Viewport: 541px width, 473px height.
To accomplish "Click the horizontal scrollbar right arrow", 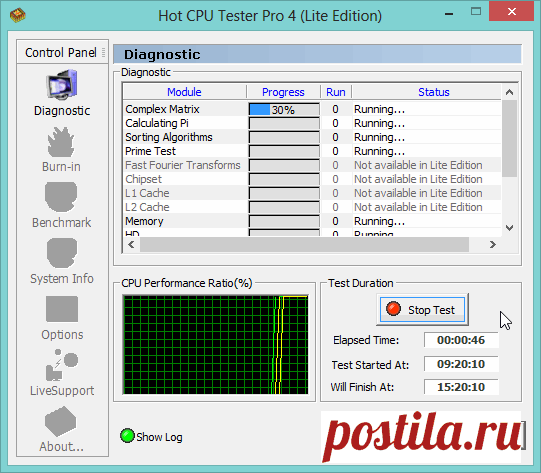I will (493, 245).
